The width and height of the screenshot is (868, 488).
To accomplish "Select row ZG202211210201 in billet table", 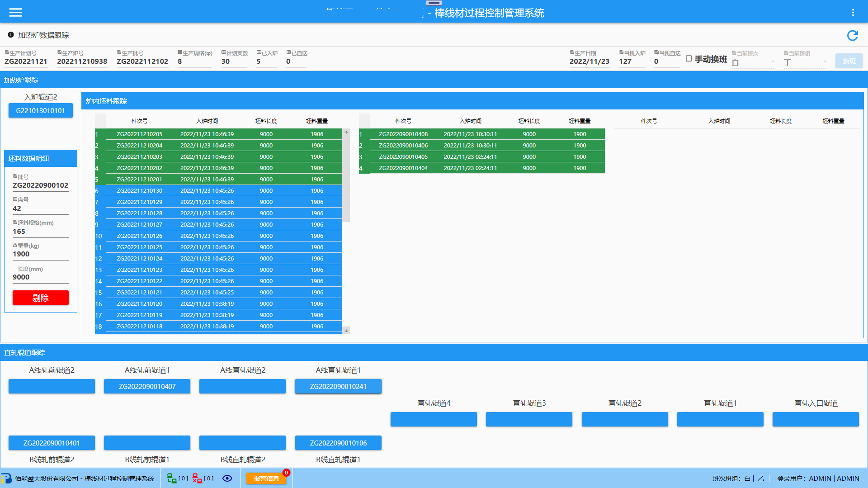I will pos(218,179).
